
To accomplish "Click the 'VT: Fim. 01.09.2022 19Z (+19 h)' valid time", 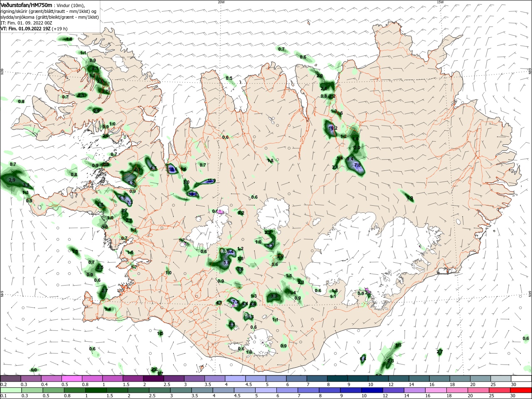I will pos(34,29).
